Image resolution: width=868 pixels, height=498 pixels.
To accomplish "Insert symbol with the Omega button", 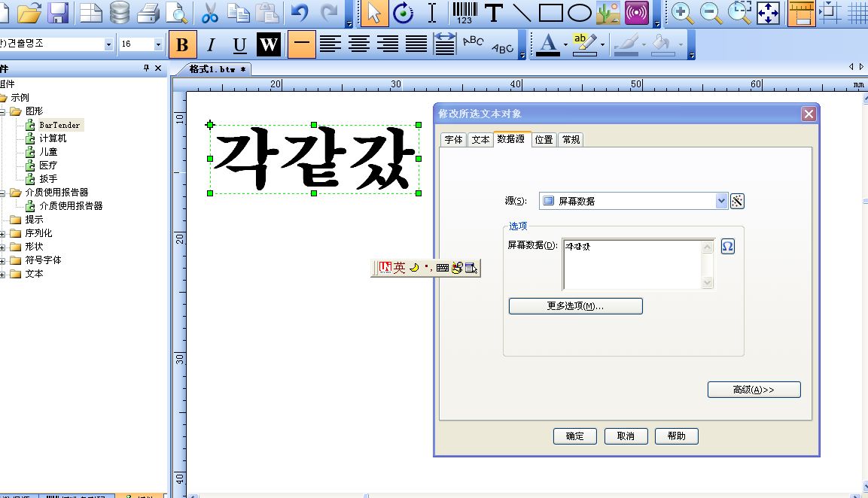I will (727, 247).
